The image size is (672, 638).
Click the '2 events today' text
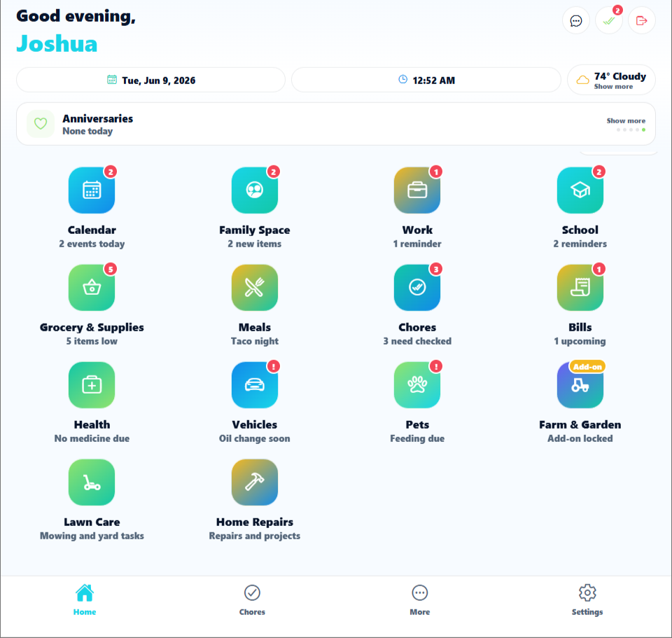(92, 244)
